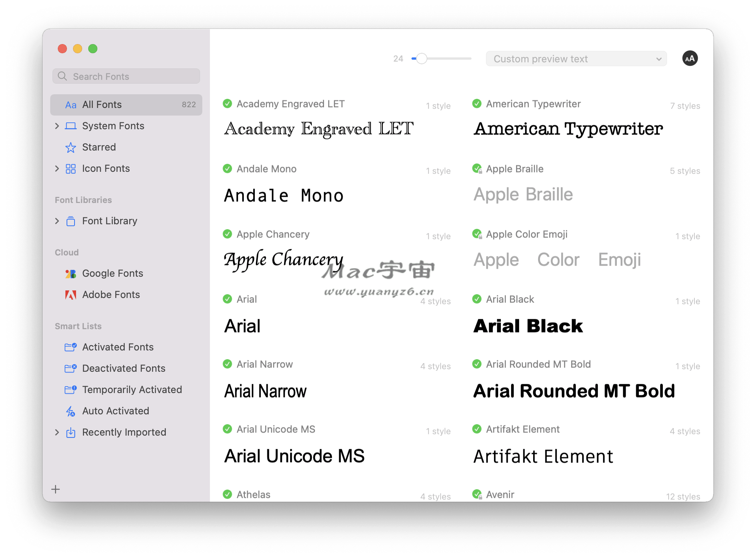Toggle activation of Artifakt Element
Screen dimensions: 756x558
(477, 429)
